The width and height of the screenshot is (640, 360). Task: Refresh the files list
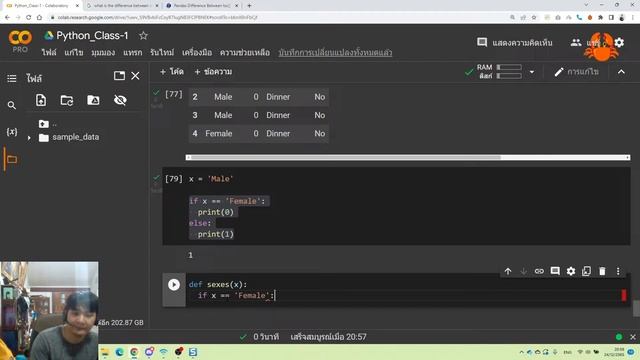click(67, 100)
